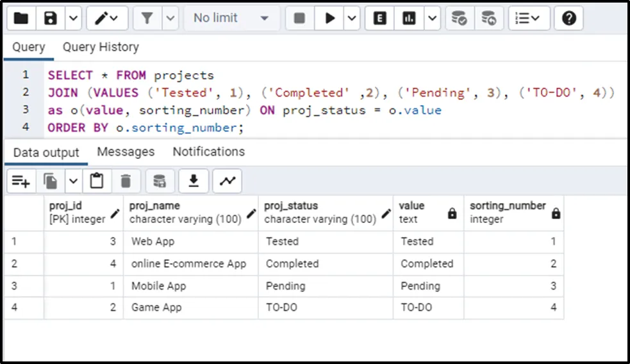Expand the Execute options dropdown arrow
630x364 pixels.
click(x=352, y=18)
